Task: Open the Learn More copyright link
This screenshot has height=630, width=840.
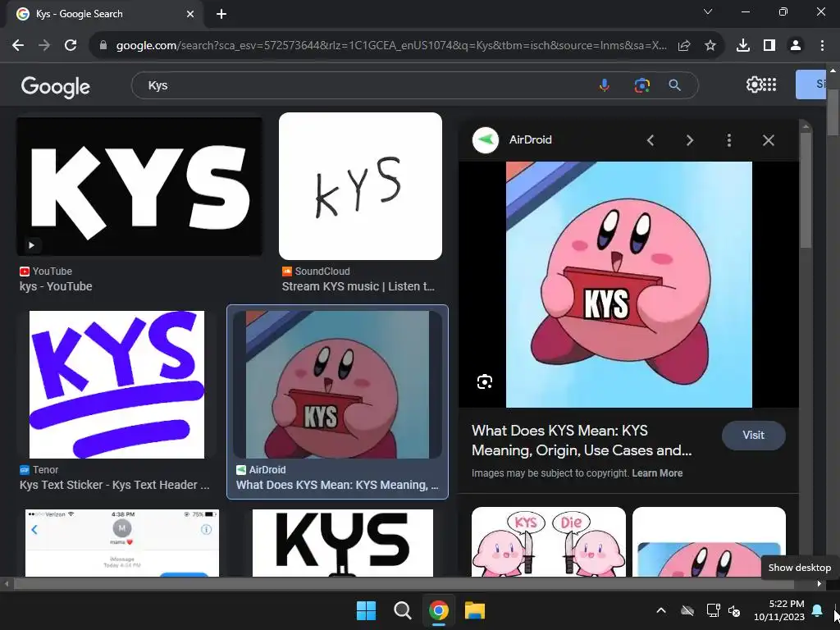Action: pos(657,473)
